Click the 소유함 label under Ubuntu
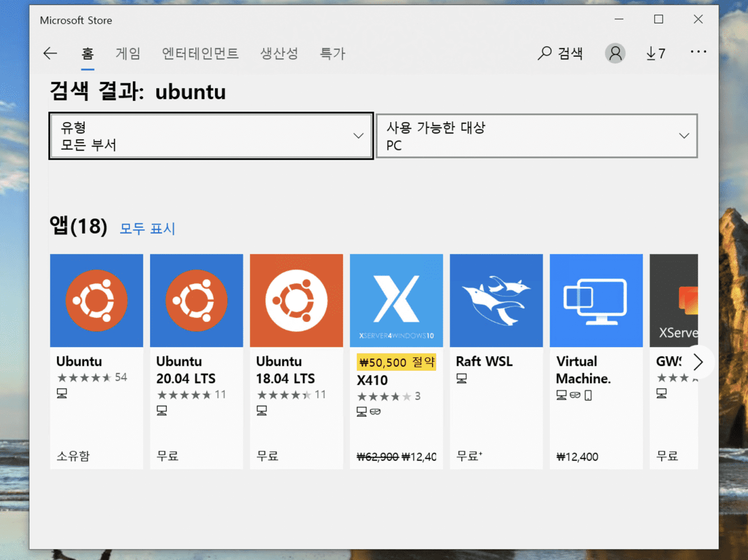 point(73,456)
